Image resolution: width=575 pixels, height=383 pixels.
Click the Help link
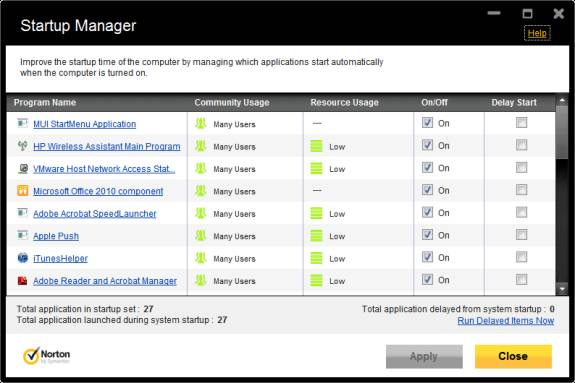tap(537, 33)
